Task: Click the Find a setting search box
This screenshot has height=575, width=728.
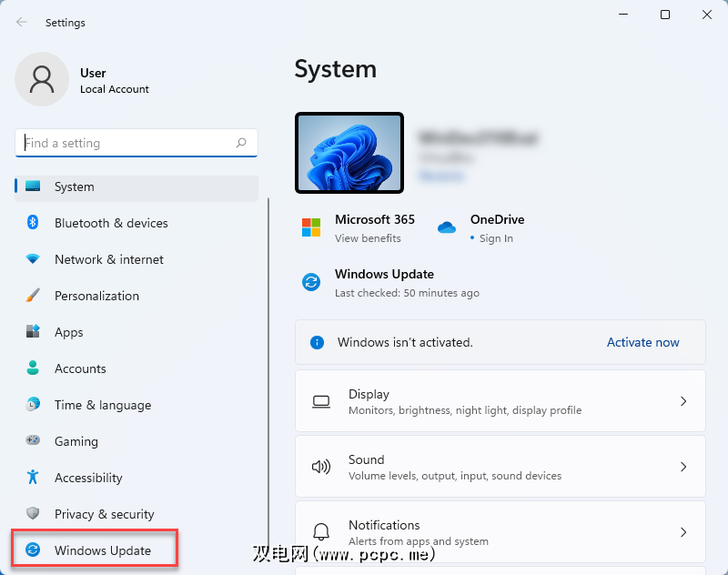Action: coord(136,143)
